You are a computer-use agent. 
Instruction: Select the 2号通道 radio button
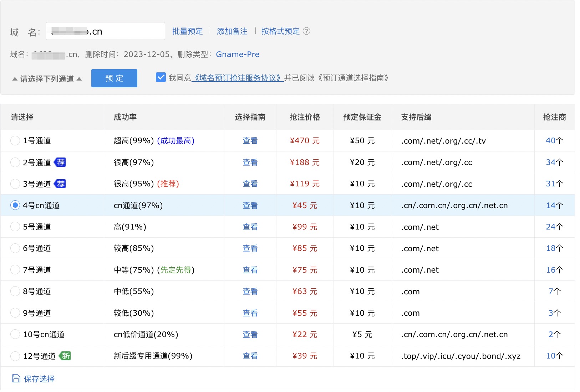(x=15, y=163)
